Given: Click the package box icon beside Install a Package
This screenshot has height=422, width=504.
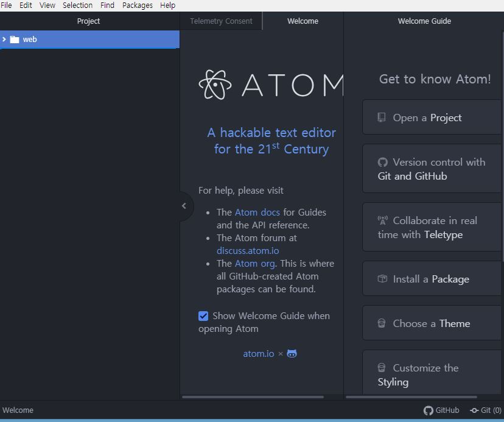Looking at the screenshot, I should pos(382,278).
